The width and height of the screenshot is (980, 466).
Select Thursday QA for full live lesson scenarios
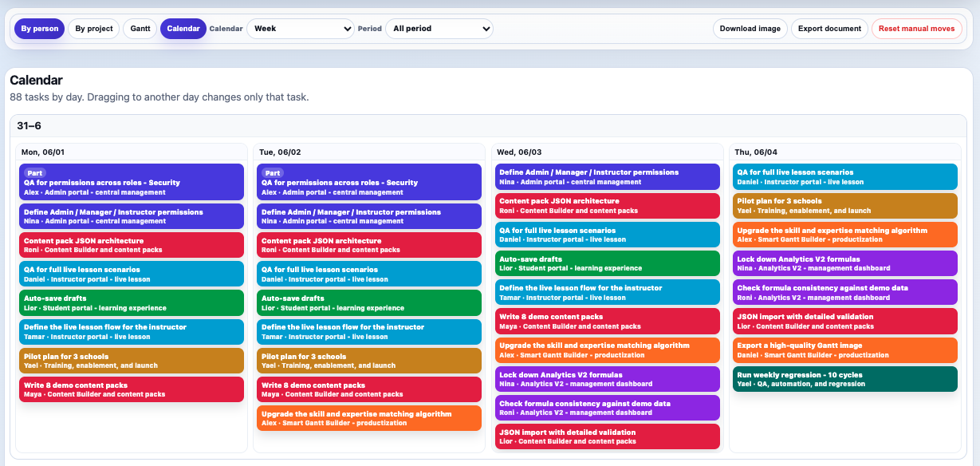click(844, 176)
